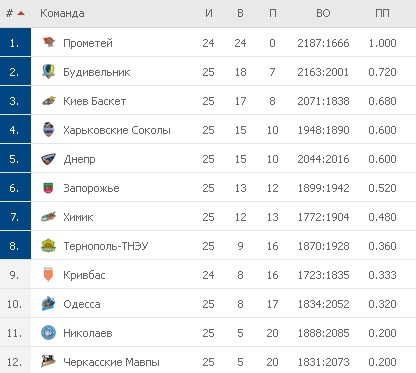Open the Николаев team link
416x373 pixels.
[x=88, y=333]
